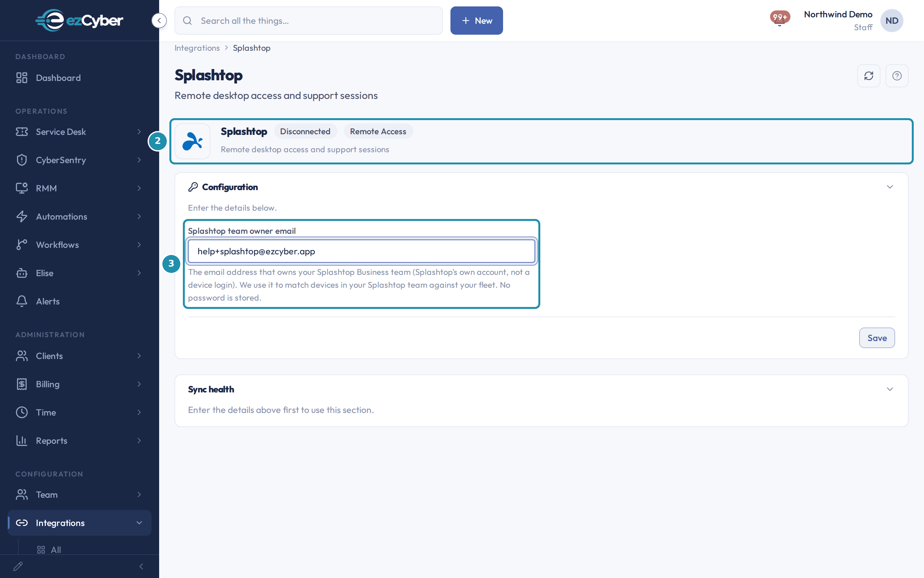Click the New button
This screenshot has width=924, height=578.
476,21
